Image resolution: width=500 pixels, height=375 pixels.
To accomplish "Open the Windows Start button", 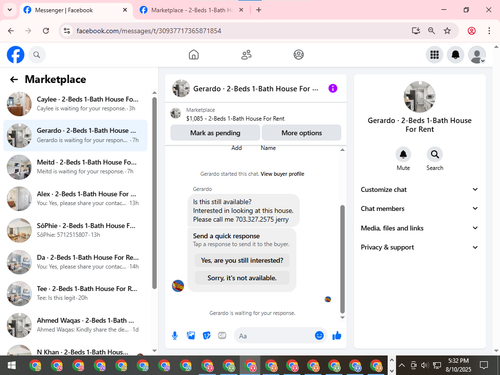I will pos(11,365).
